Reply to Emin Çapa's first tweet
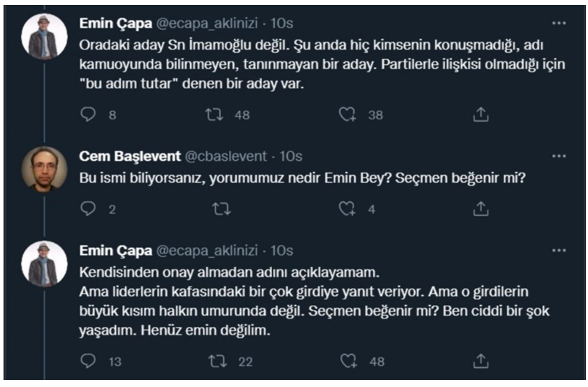Image resolution: width=588 pixels, height=387 pixels. click(x=88, y=114)
